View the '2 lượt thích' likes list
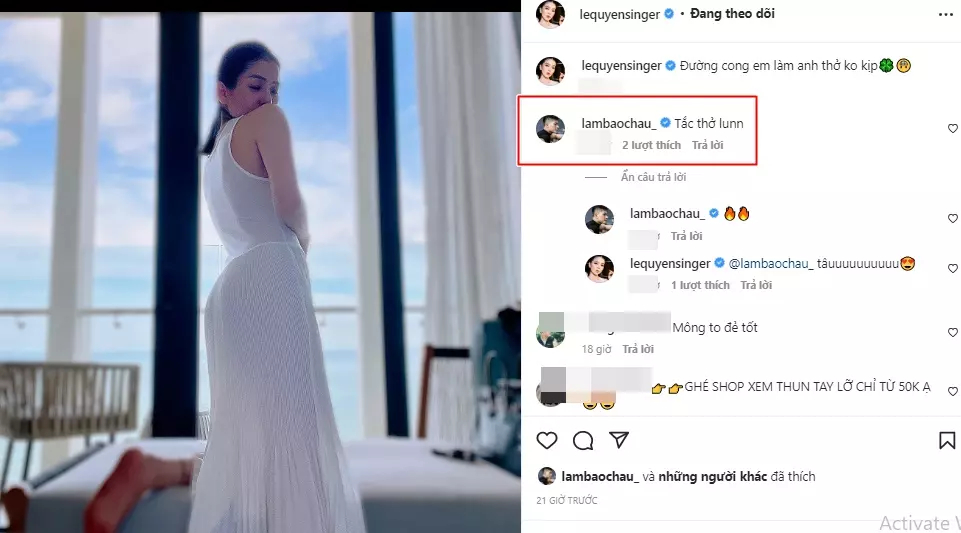 pyautogui.click(x=651, y=145)
